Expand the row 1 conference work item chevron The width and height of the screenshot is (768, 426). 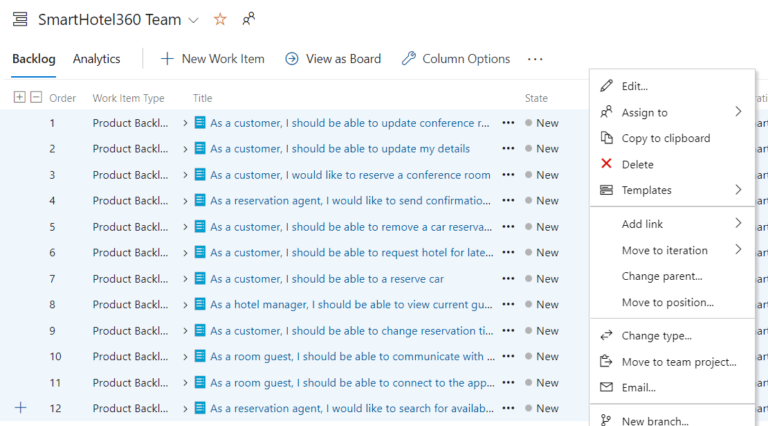pyautogui.click(x=186, y=123)
